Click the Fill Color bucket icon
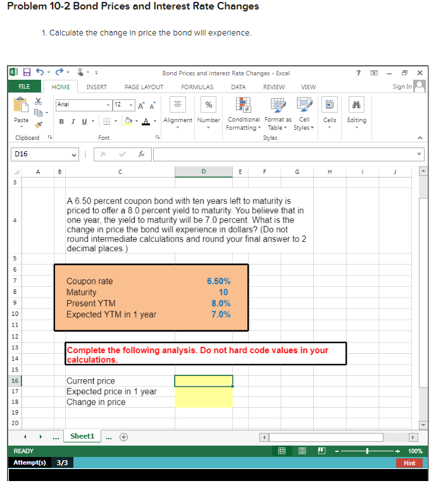 click(x=128, y=121)
